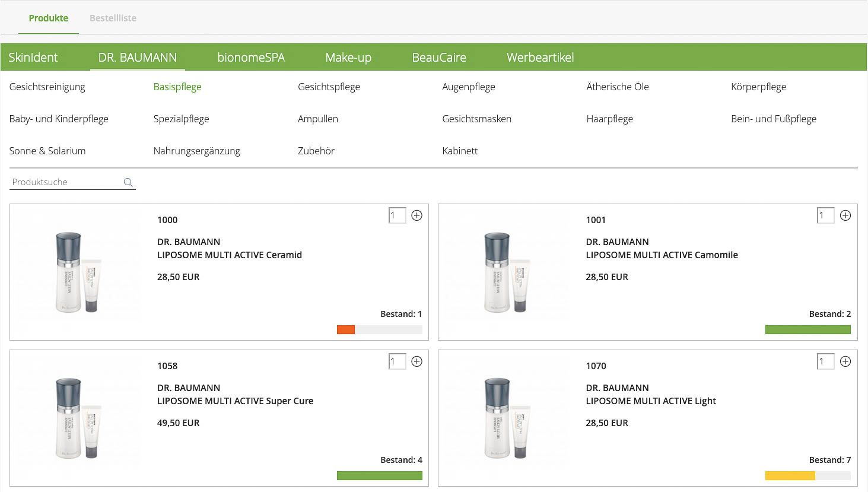
Task: Click the title LIPOSOME MULTI ACTIVE Ceramid
Action: [x=230, y=255]
